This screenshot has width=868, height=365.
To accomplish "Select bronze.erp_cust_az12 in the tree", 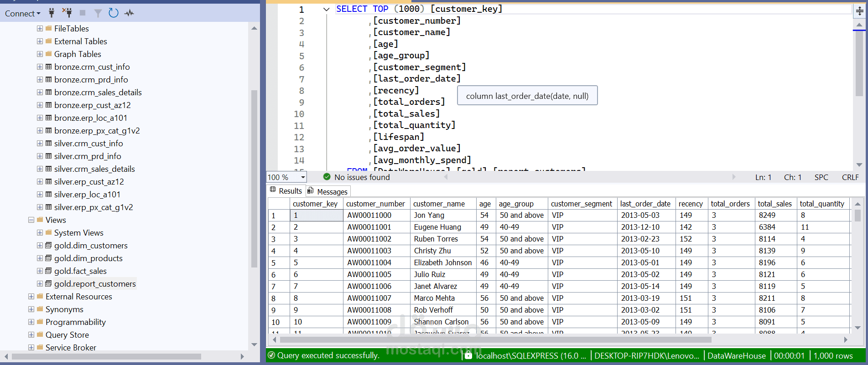I will point(92,105).
